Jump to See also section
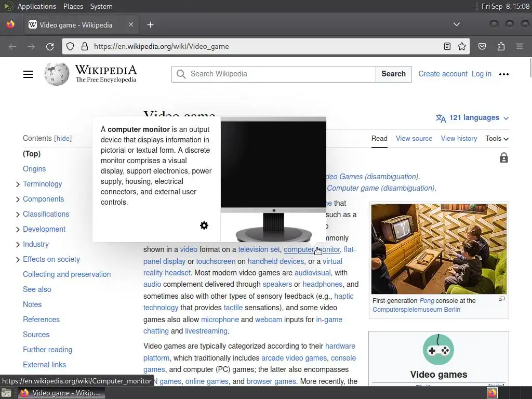532x399 pixels. (37, 289)
